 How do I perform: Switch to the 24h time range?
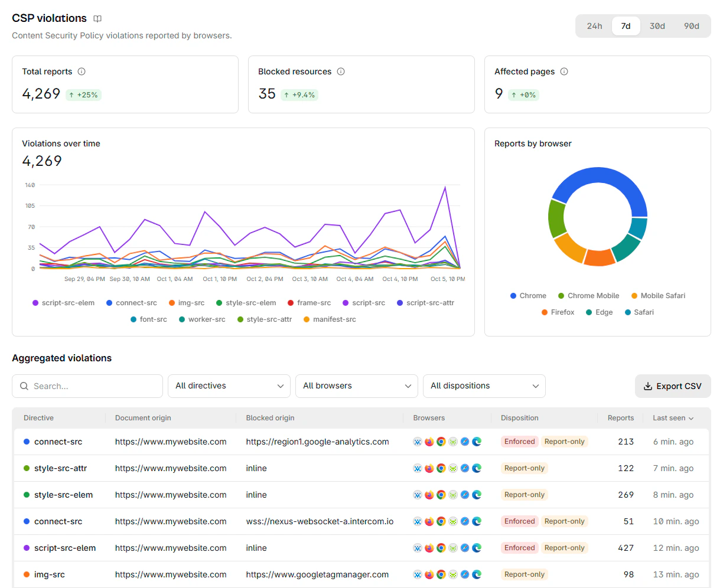tap(594, 26)
